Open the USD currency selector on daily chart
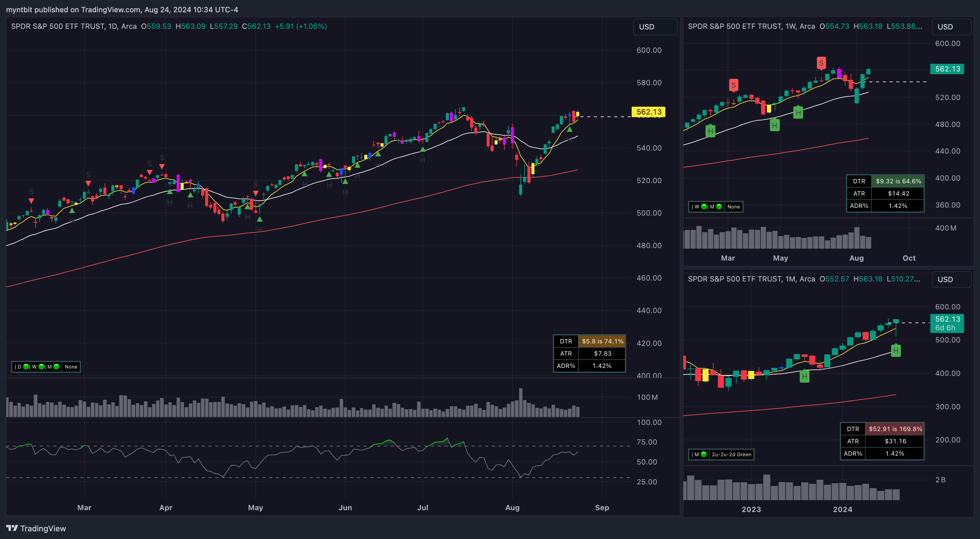Viewport: 980px width, 539px height. 655,27
